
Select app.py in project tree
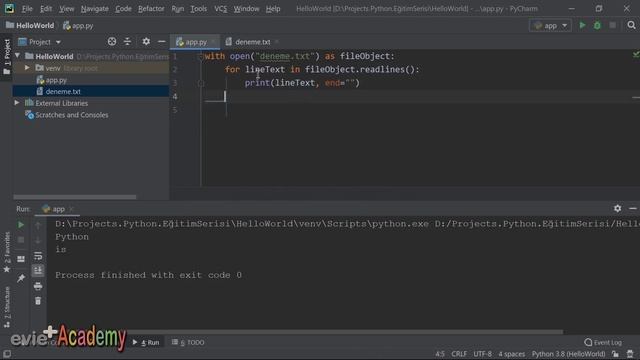pyautogui.click(x=56, y=80)
